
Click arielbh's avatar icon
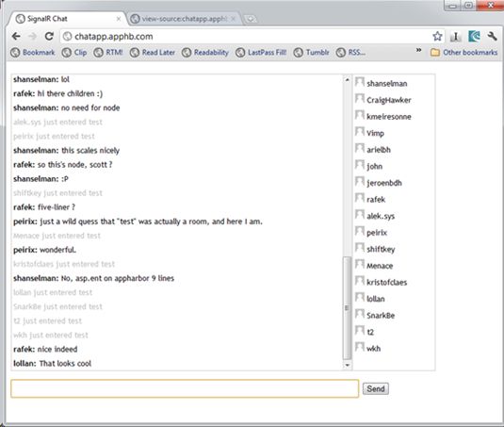pyautogui.click(x=360, y=149)
